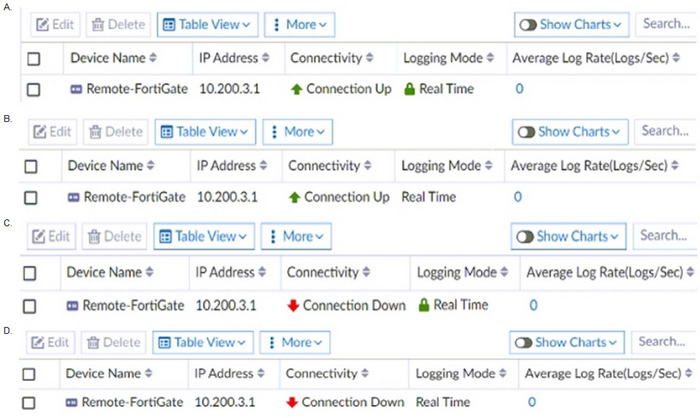700x418 pixels.
Task: Tick the Remote-FortiGate row checkbox in panel C
Action: (x=29, y=306)
